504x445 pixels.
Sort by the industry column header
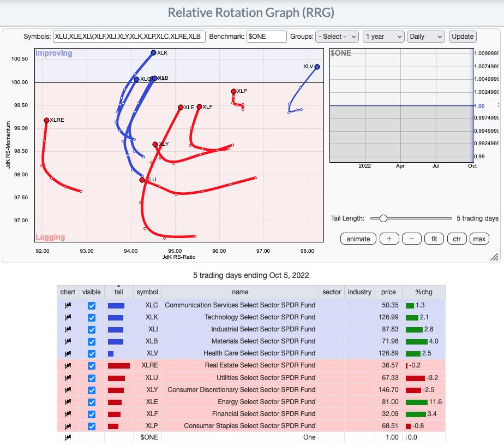359,292
